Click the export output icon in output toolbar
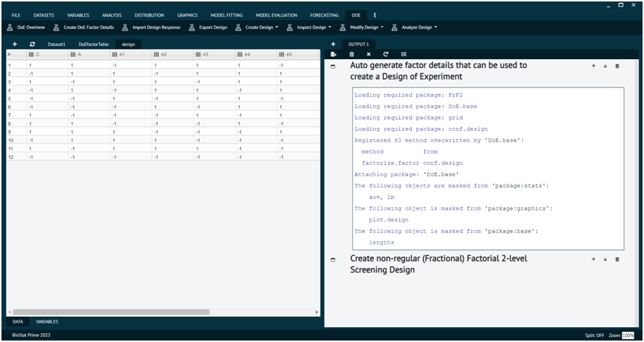644x342 pixels. (x=333, y=54)
